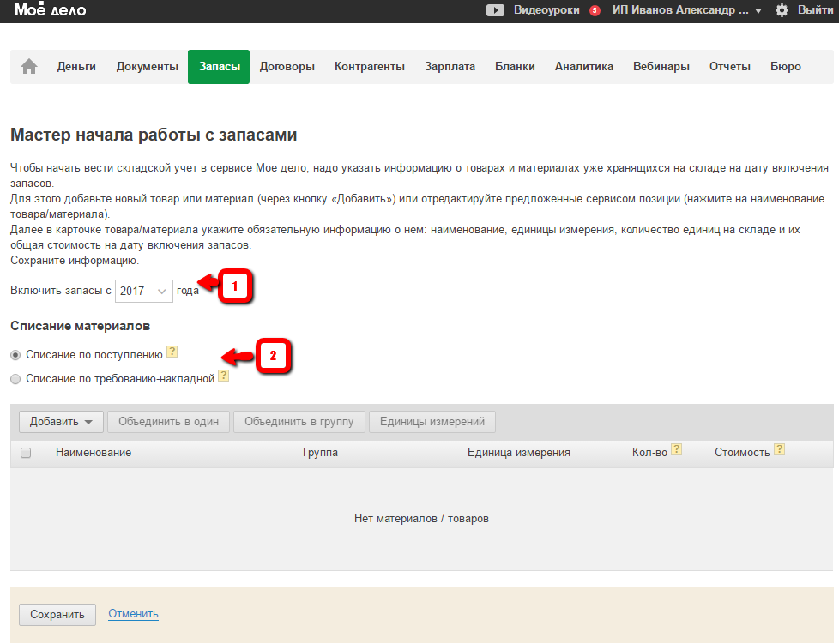839x644 pixels.
Task: Switch to the Деньги tab
Action: 76,67
